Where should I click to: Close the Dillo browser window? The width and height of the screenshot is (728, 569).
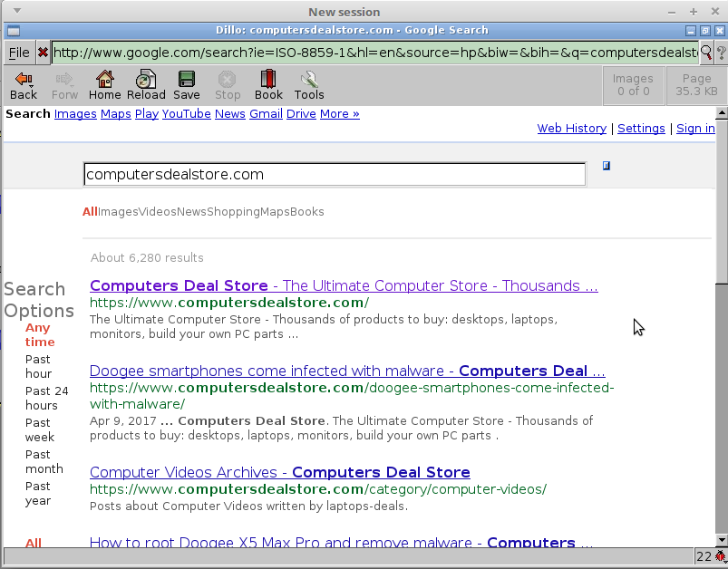(x=720, y=31)
